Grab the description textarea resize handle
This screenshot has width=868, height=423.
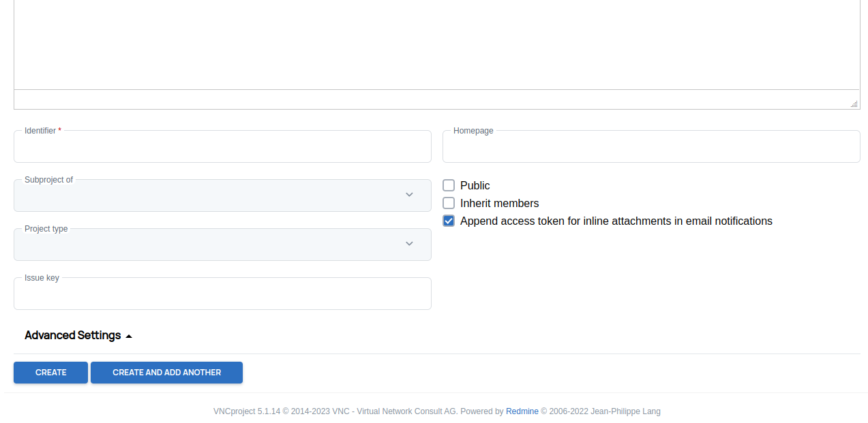(854, 104)
